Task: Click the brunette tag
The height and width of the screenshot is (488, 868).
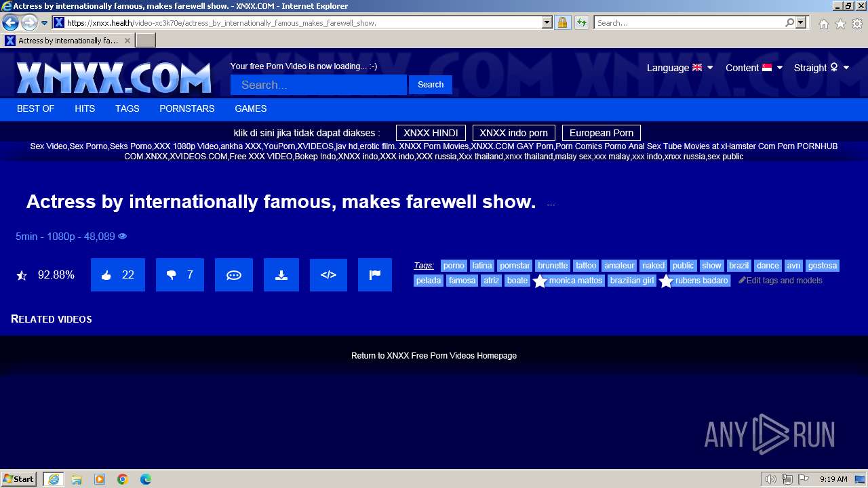Action: pos(553,266)
